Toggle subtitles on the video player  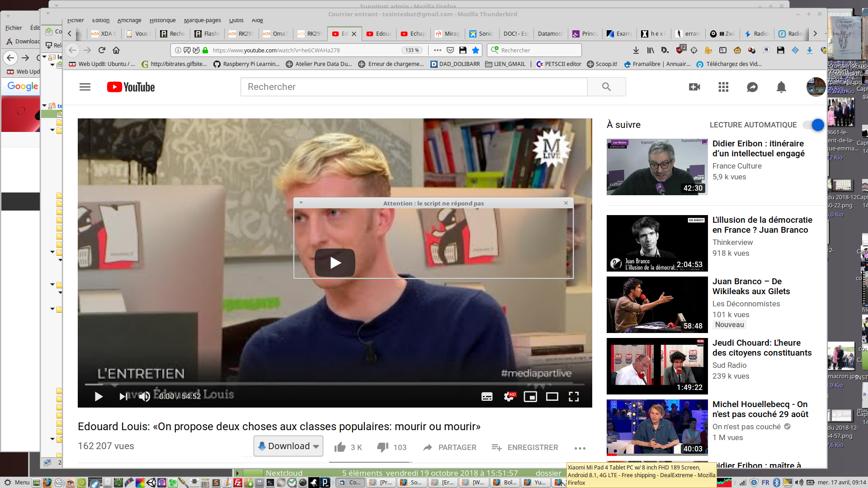(487, 396)
